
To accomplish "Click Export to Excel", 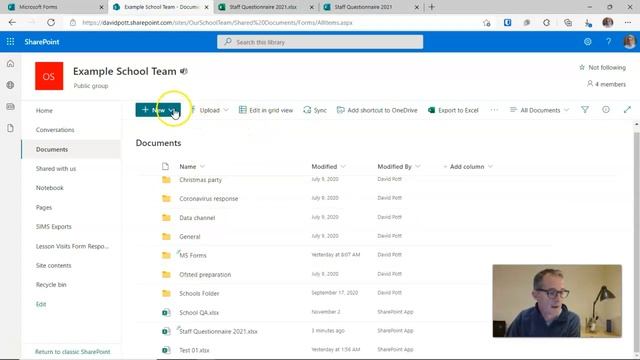I will coord(453,110).
